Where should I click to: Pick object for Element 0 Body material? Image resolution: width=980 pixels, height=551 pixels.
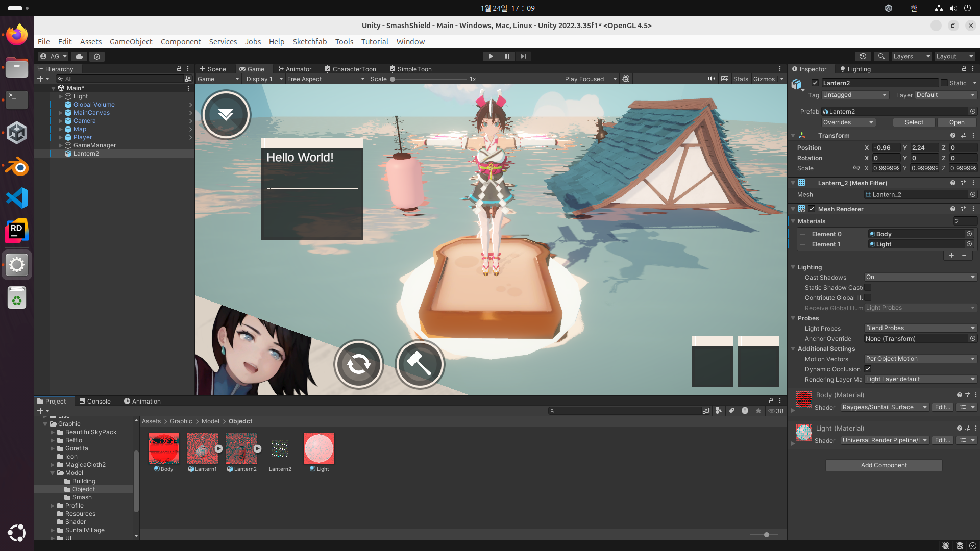click(x=969, y=234)
